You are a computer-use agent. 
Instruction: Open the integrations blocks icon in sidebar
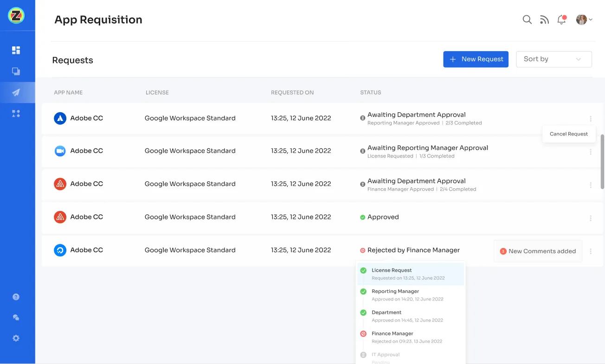tap(16, 114)
